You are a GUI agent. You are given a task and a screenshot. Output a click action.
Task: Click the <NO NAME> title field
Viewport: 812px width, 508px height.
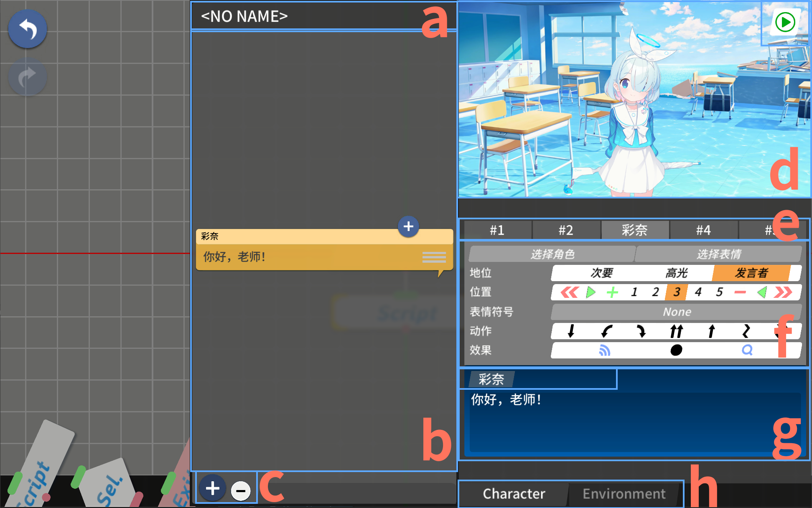click(x=324, y=16)
